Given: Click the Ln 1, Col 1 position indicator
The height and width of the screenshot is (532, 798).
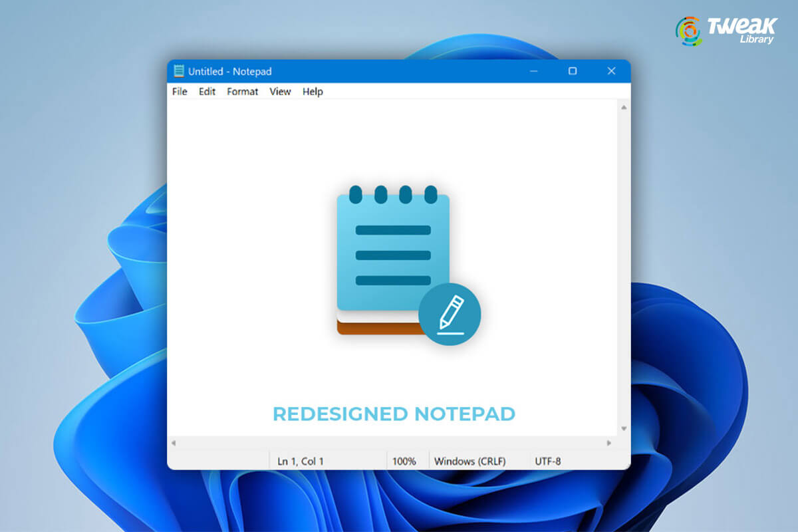Looking at the screenshot, I should tap(299, 460).
